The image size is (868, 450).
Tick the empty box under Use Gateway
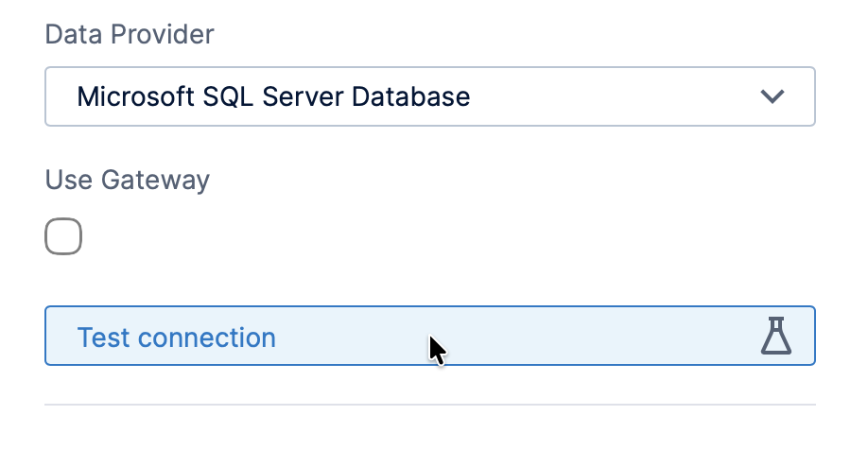[x=63, y=236]
